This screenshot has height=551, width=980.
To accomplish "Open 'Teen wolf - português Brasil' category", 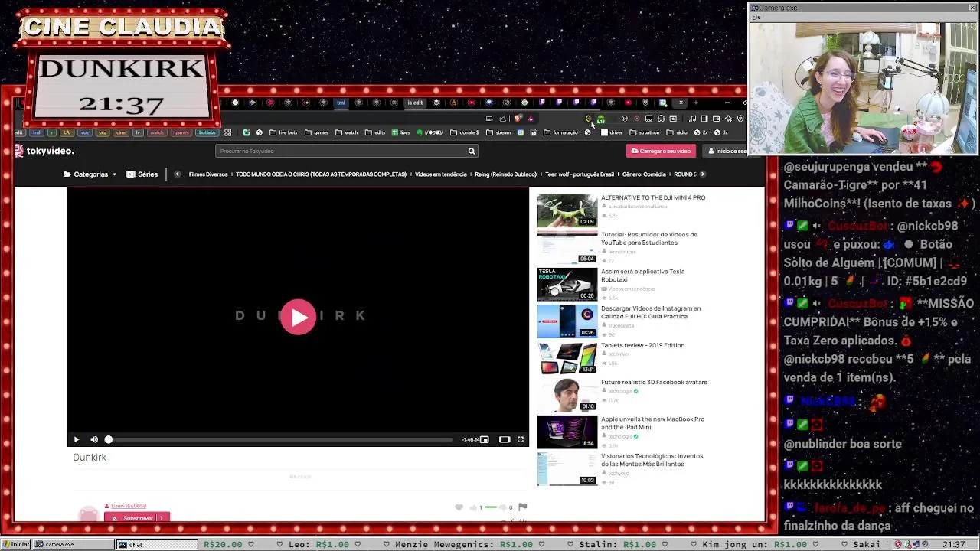I will point(580,174).
